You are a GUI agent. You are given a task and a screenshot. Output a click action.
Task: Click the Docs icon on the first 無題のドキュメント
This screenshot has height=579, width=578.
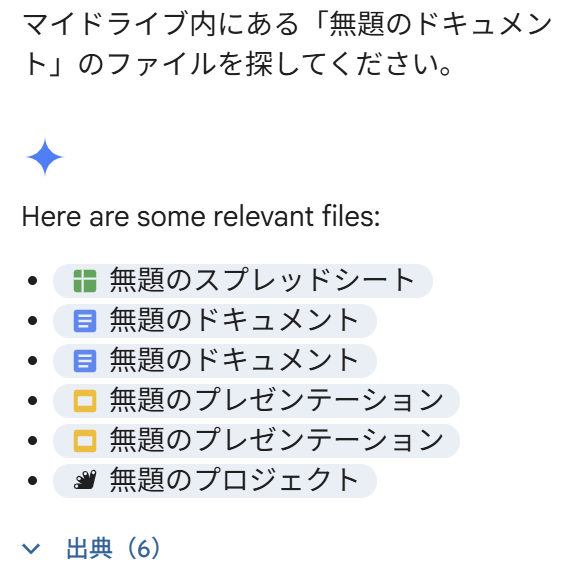point(85,321)
